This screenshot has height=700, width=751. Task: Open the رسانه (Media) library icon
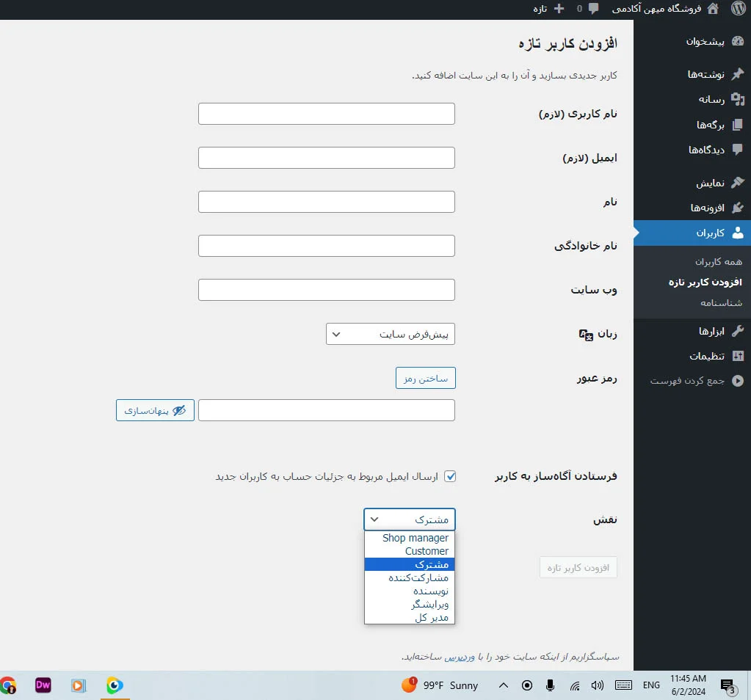739,99
